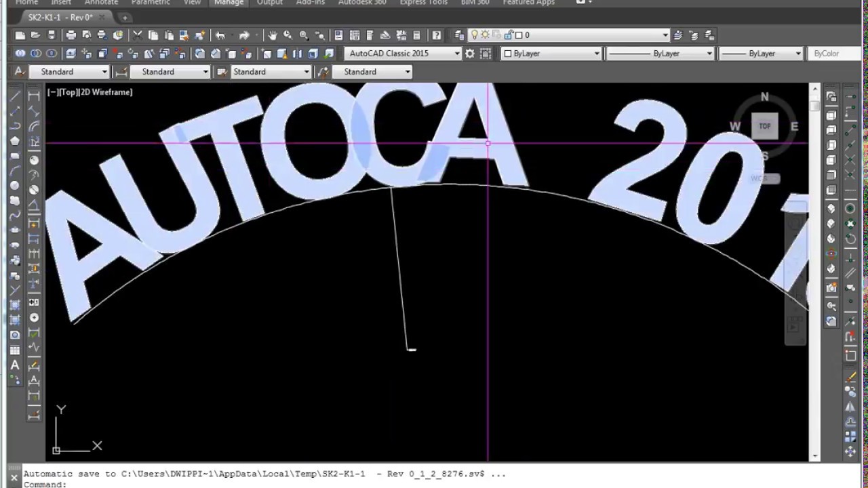Open the layer 0 dropdown list

click(x=665, y=35)
